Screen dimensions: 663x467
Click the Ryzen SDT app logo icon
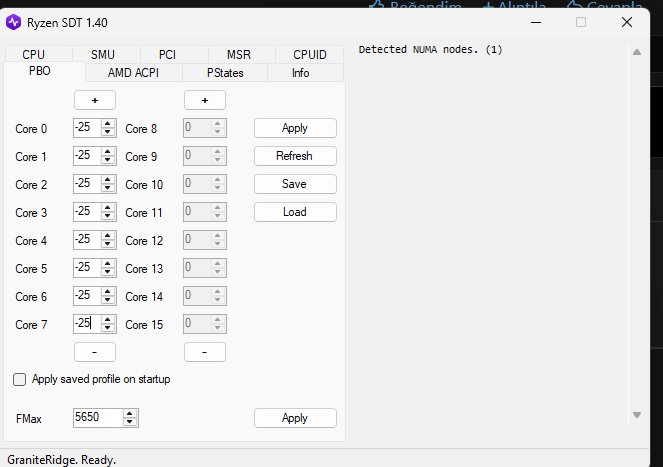click(14, 22)
